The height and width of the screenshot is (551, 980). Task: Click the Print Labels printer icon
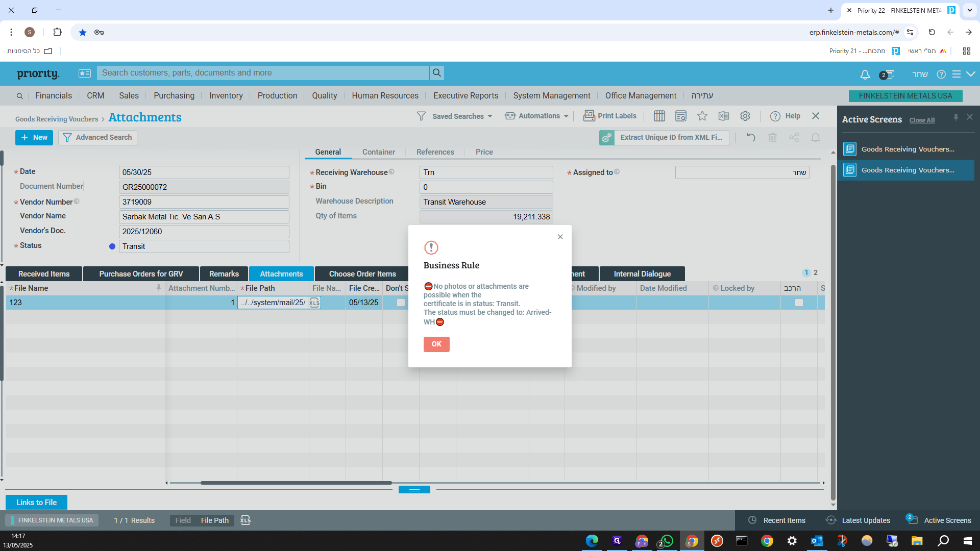pos(589,116)
